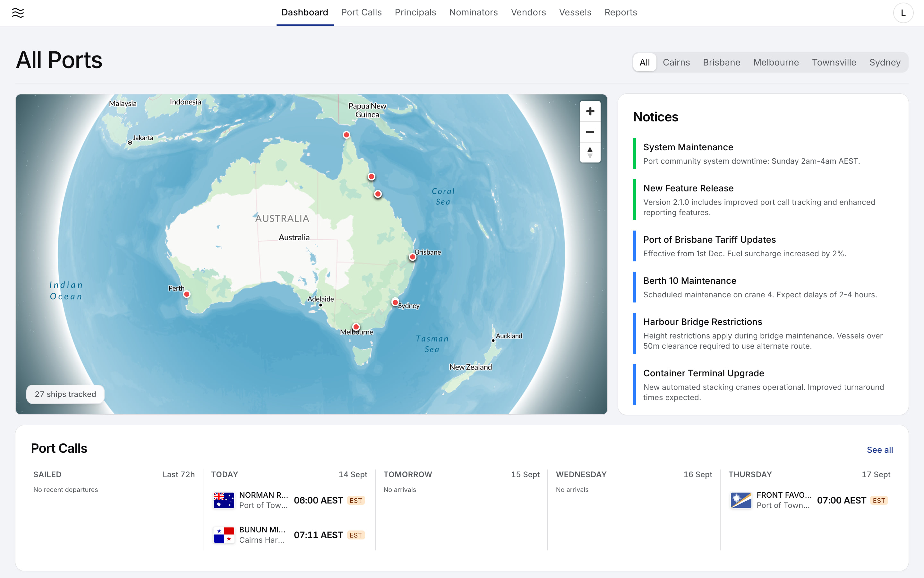
Task: Click the Auckland label on the map
Action: 509,336
